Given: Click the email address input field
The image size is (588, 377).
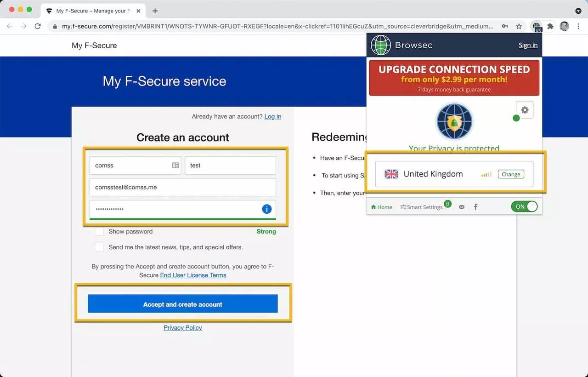Looking at the screenshot, I should [182, 188].
